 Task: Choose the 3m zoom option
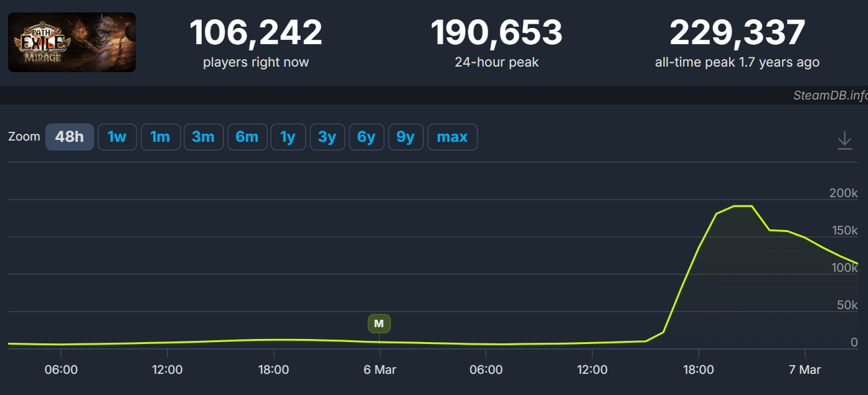click(x=204, y=137)
